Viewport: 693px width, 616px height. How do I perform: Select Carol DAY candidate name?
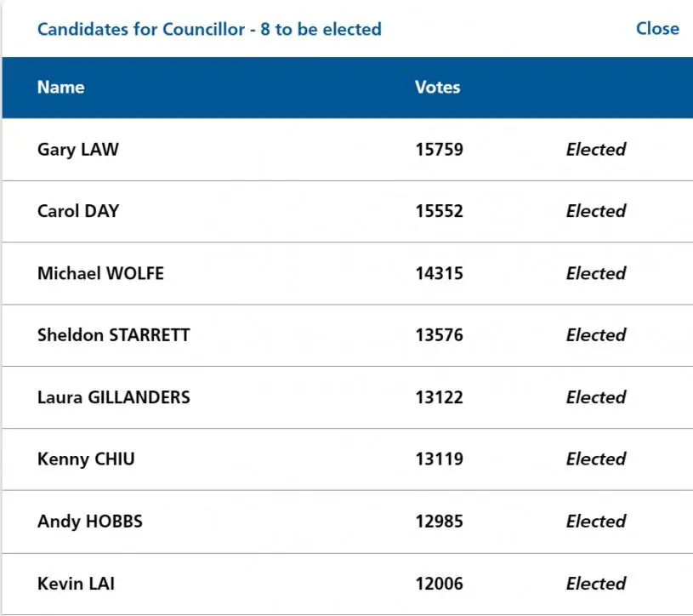pos(78,211)
